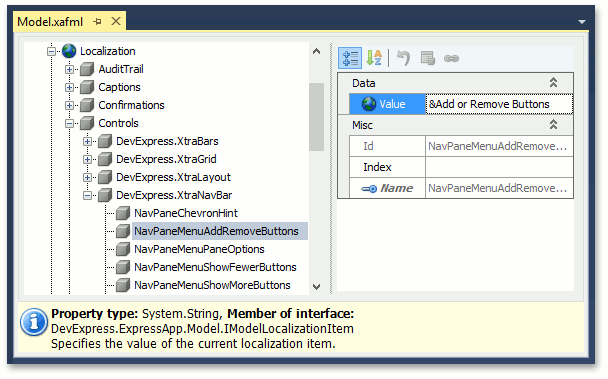Click the Alphabetical sort toolbar icon
The image size is (608, 379).
(x=374, y=58)
